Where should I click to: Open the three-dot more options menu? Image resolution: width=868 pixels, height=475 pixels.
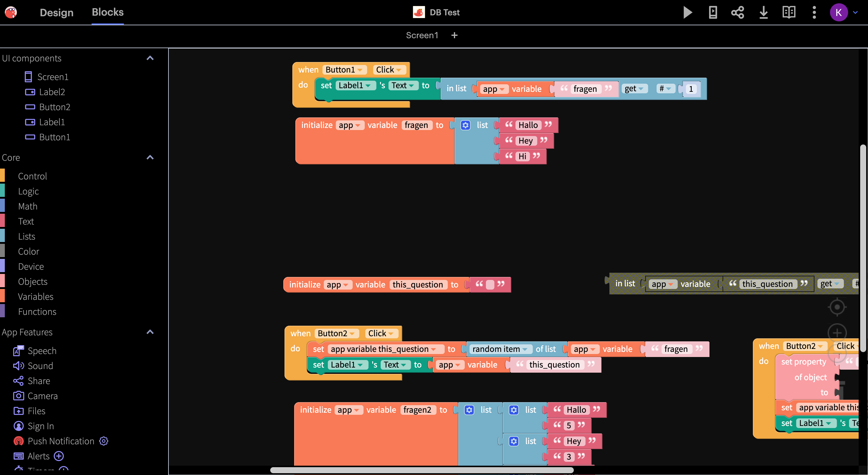click(x=814, y=12)
